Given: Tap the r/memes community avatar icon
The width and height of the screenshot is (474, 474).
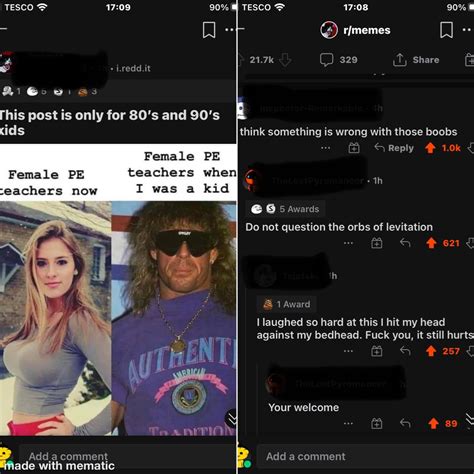Looking at the screenshot, I should click(x=329, y=30).
